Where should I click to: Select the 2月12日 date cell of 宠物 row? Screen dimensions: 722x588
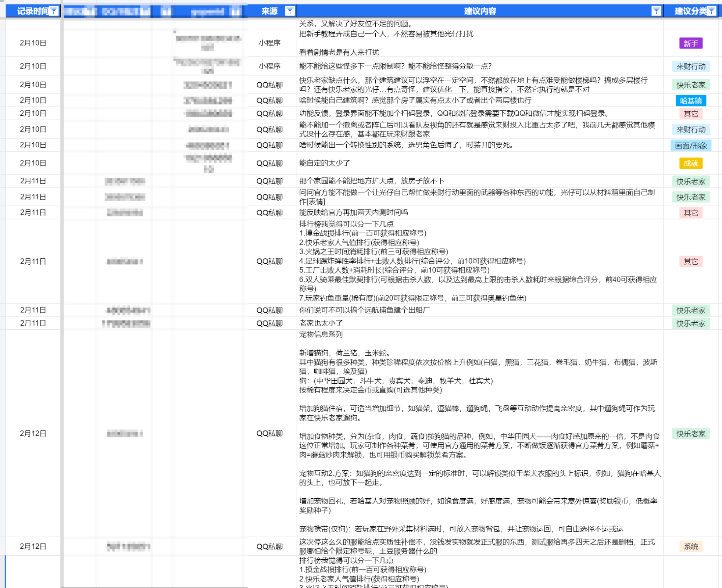point(33,433)
